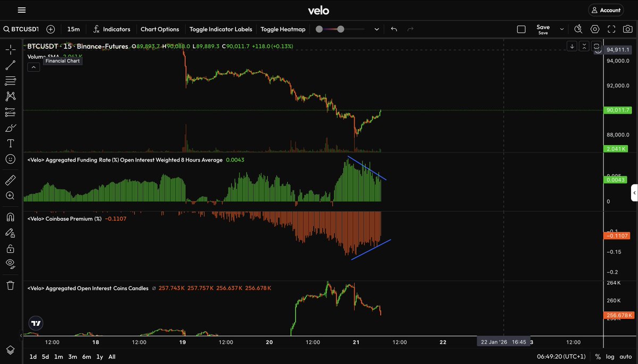Select the layout square icon in the toolbar
This screenshot has height=364, width=638.
point(521,29)
